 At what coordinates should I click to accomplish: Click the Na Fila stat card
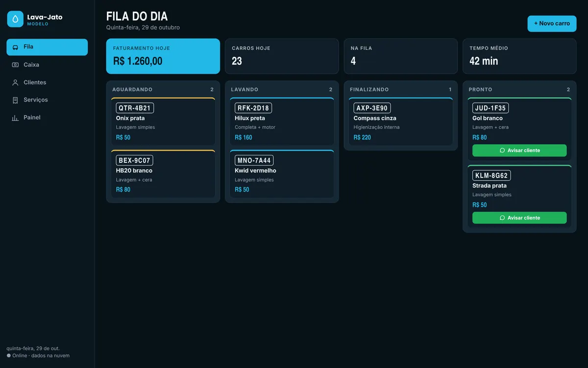point(401,56)
